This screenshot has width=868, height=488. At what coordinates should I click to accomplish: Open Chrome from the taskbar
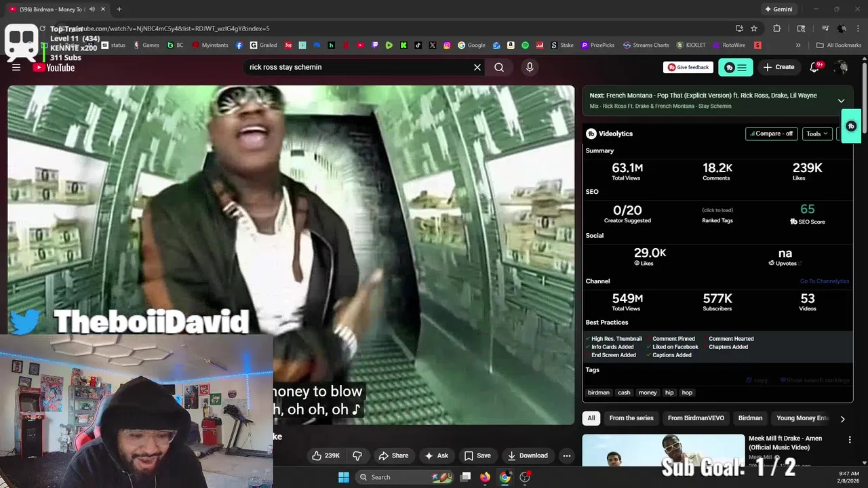click(x=505, y=477)
